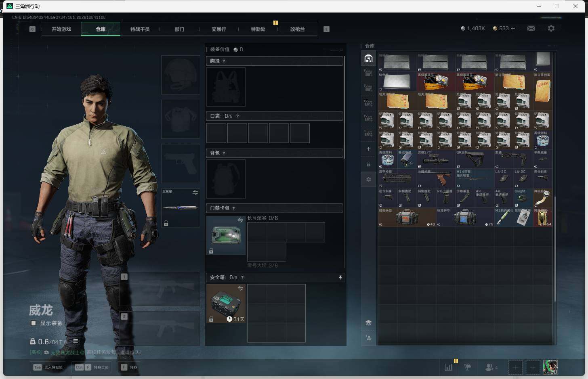Pin the 安全箱 section with pin icon

[x=340, y=277]
